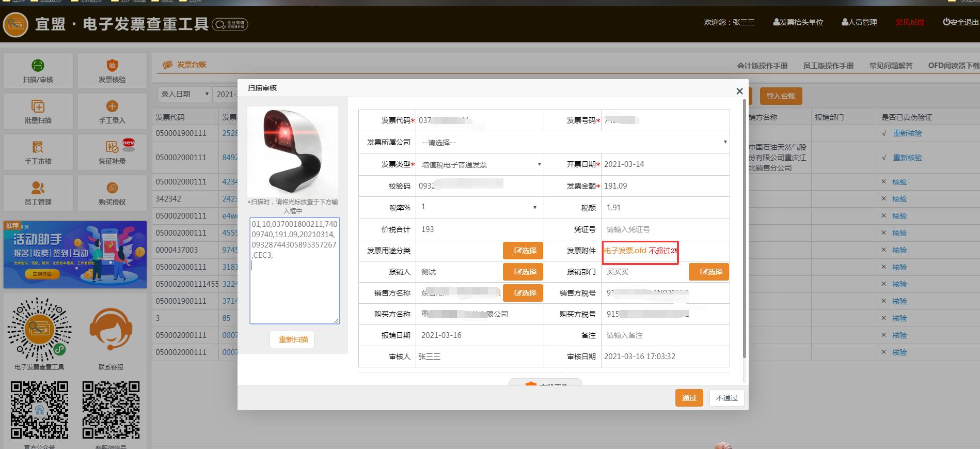Click the 凭证号 input field
980x449 pixels.
click(665, 229)
